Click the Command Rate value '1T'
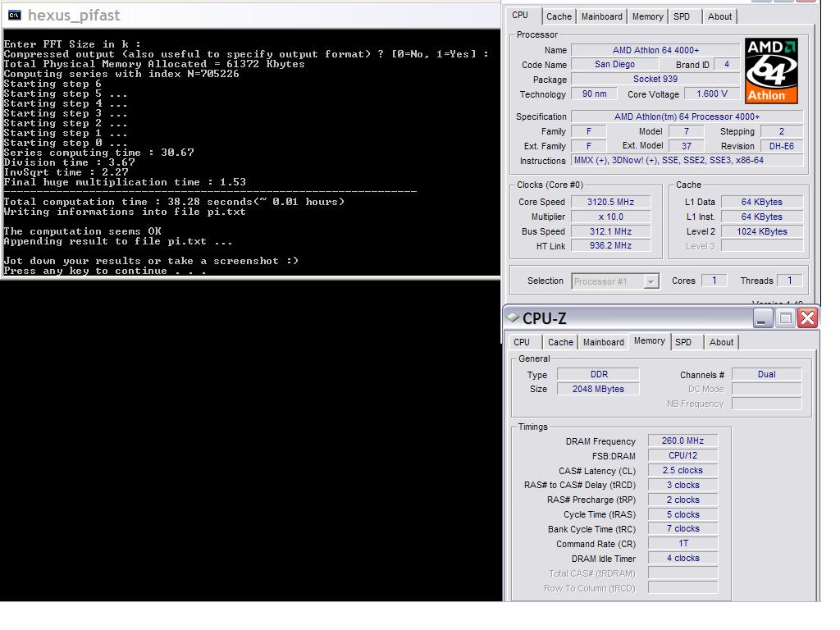This screenshot has width=840, height=630. 683,543
